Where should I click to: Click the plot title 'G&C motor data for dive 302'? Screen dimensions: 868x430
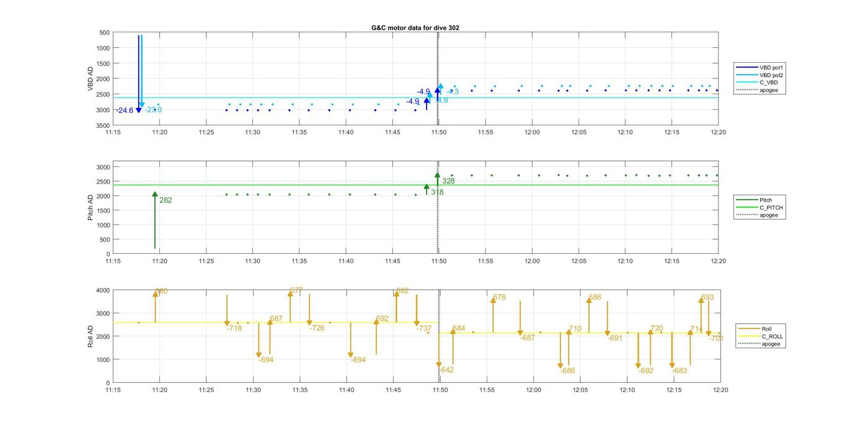click(415, 28)
